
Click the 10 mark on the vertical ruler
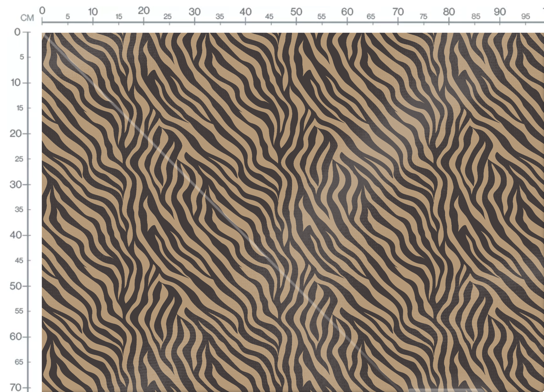16,83
